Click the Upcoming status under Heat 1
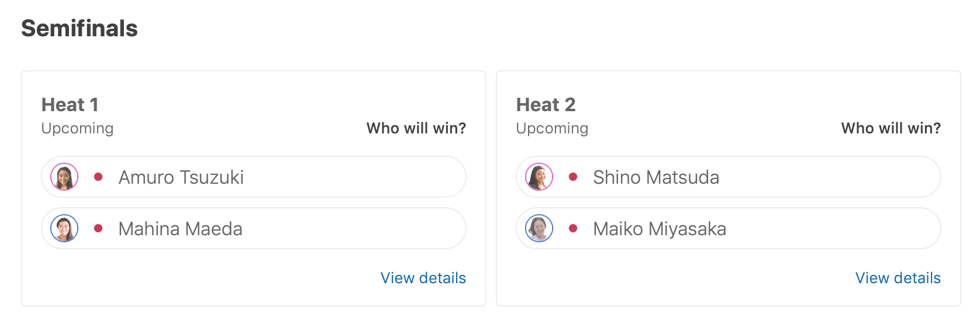This screenshot has height=316, width=980. tap(77, 128)
